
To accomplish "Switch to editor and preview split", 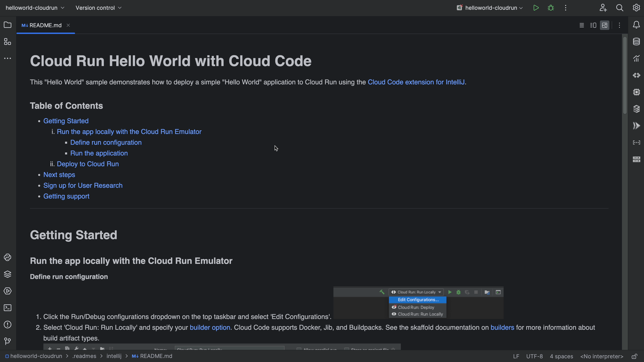I will pyautogui.click(x=593, y=25).
